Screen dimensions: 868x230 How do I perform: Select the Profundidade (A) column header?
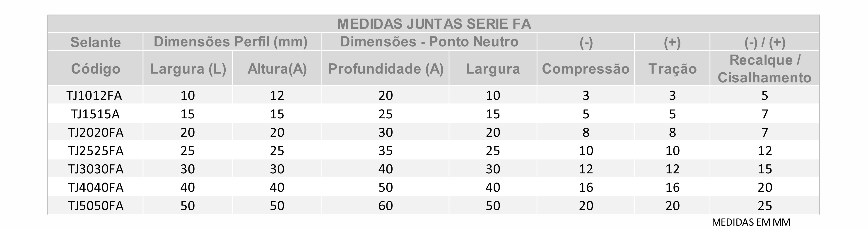pos(386,68)
